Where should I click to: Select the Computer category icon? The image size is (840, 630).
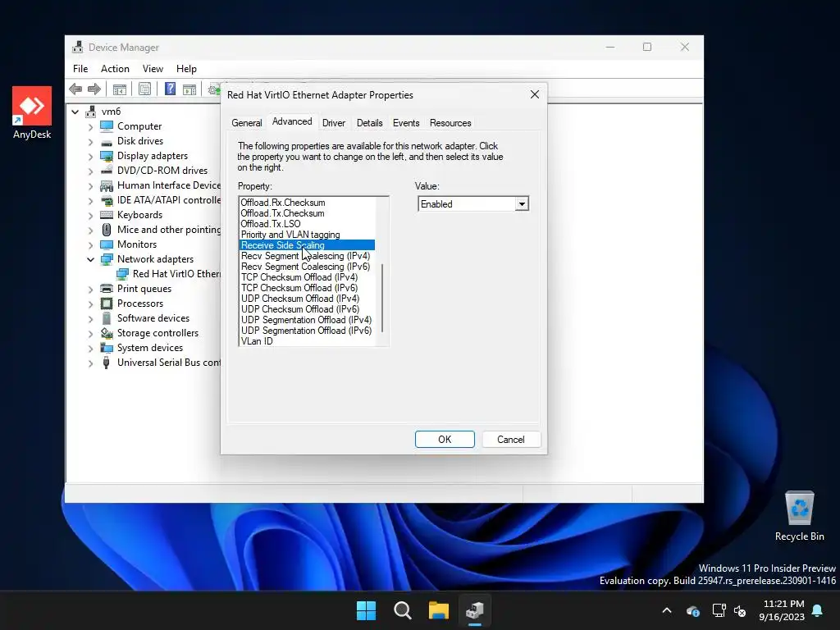click(107, 126)
